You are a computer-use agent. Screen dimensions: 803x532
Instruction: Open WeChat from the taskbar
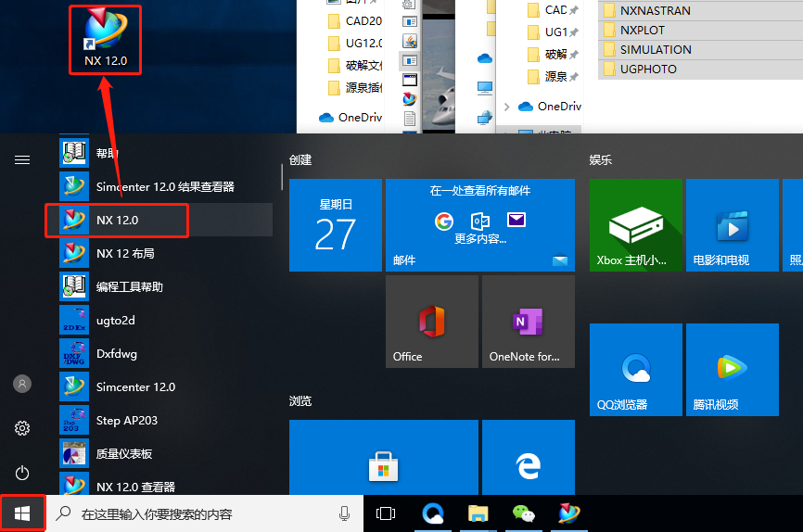[523, 513]
